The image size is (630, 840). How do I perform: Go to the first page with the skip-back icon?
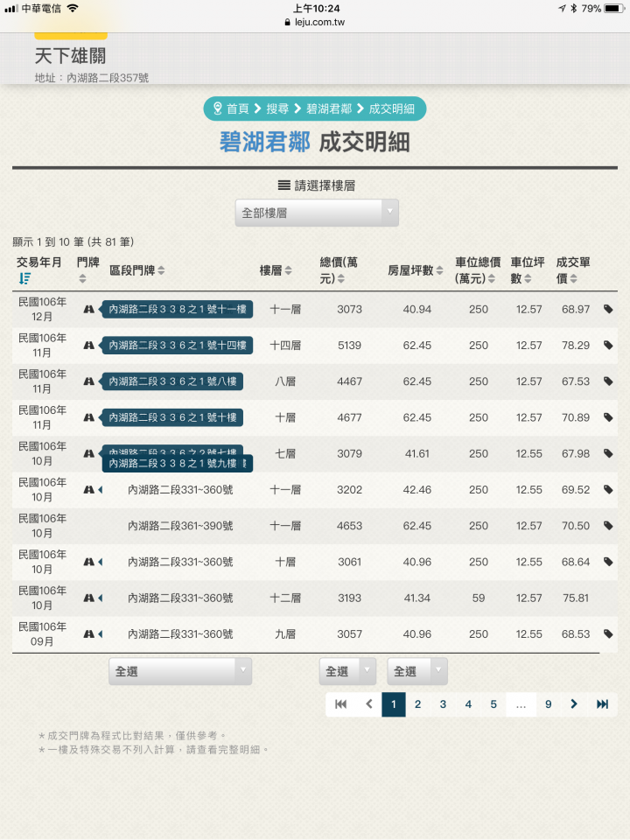[340, 703]
